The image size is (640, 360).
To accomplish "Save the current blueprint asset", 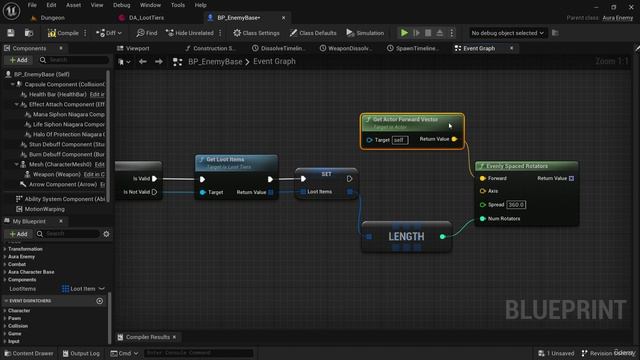I will [11, 33].
